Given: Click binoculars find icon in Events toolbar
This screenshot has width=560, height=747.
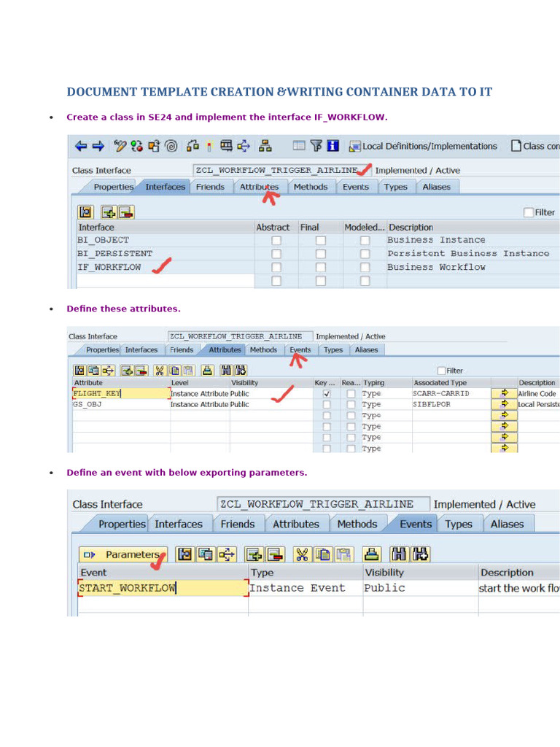Looking at the screenshot, I should pyautogui.click(x=399, y=554).
